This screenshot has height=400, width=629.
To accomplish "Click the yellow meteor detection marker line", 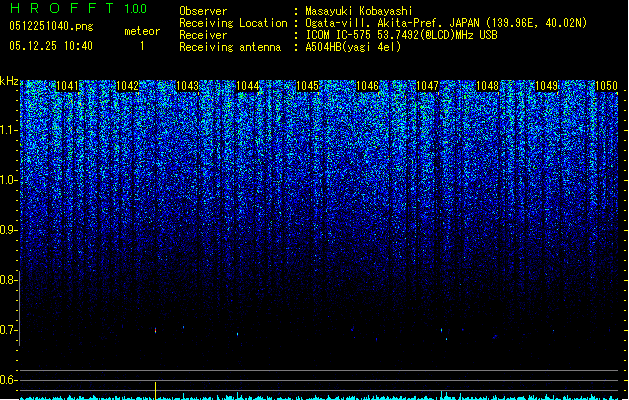I will (x=155, y=391).
